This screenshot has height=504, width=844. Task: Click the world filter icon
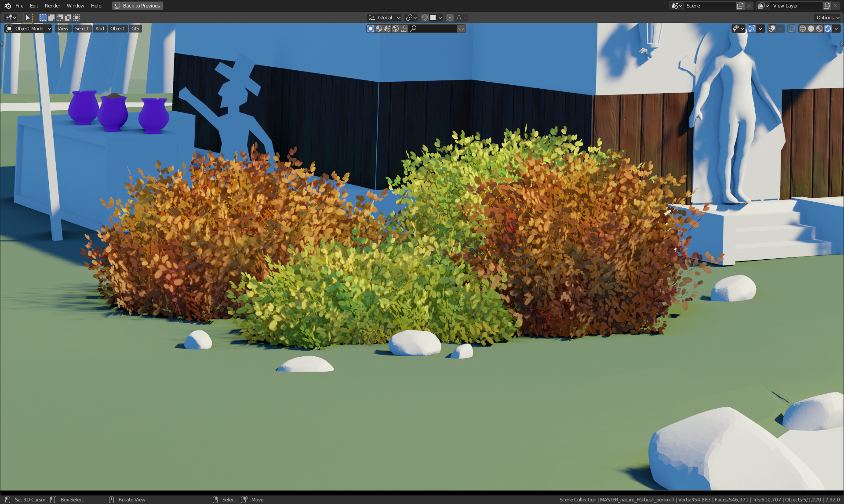[396, 29]
